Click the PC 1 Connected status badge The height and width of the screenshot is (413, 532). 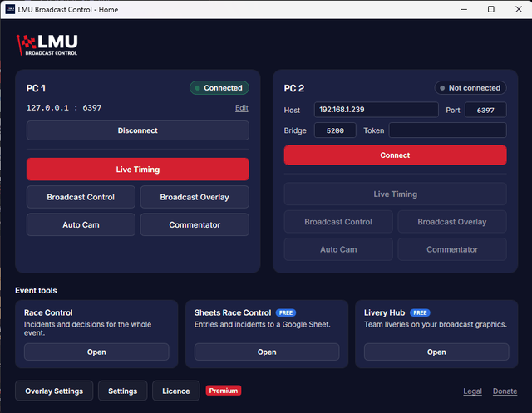(219, 88)
